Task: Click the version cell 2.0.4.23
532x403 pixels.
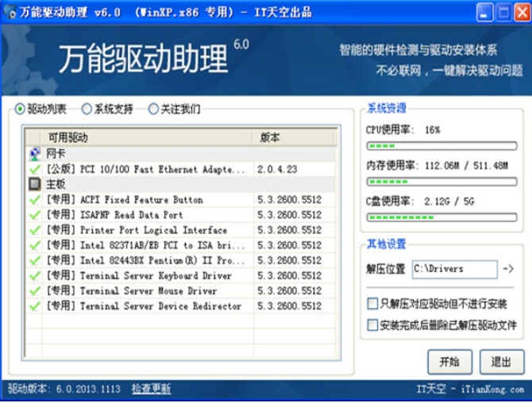Action: point(277,169)
